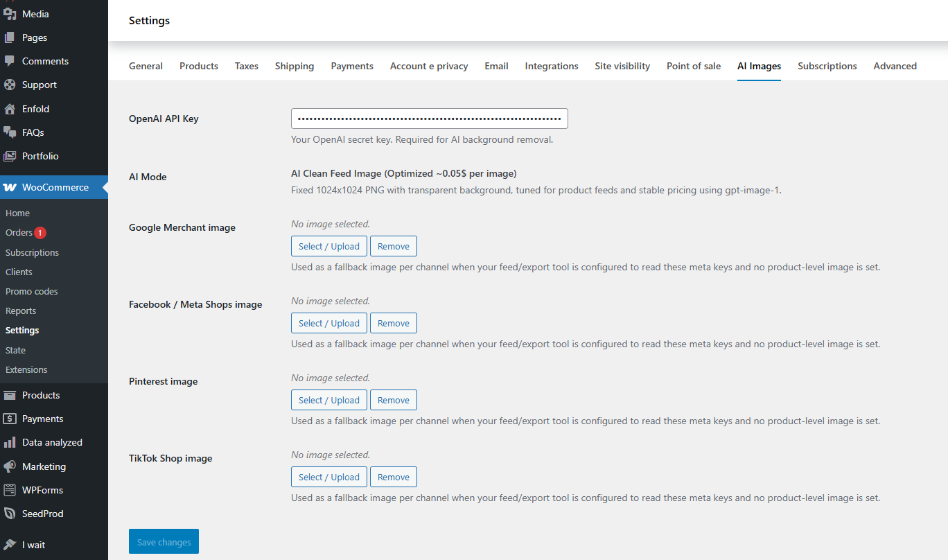
Task: Select the AI Images tab
Action: point(759,66)
